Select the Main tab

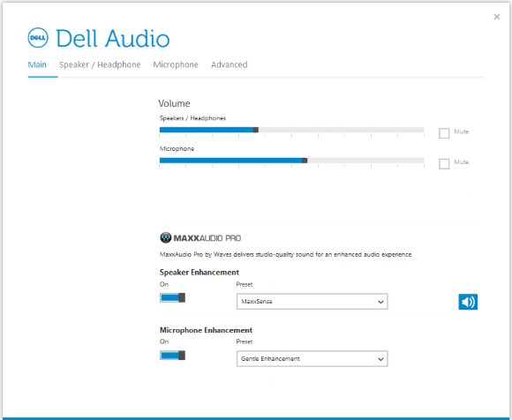coord(37,64)
